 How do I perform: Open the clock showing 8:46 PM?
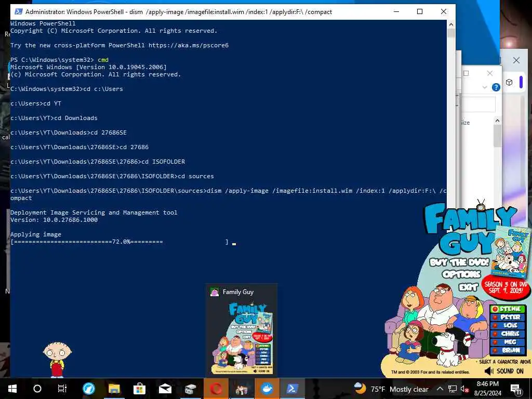(487, 389)
